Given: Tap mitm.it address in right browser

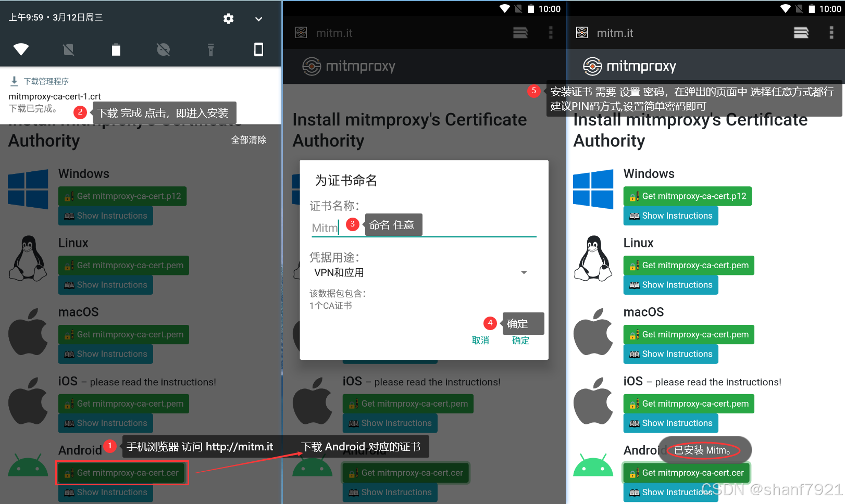Looking at the screenshot, I should pyautogui.click(x=615, y=33).
